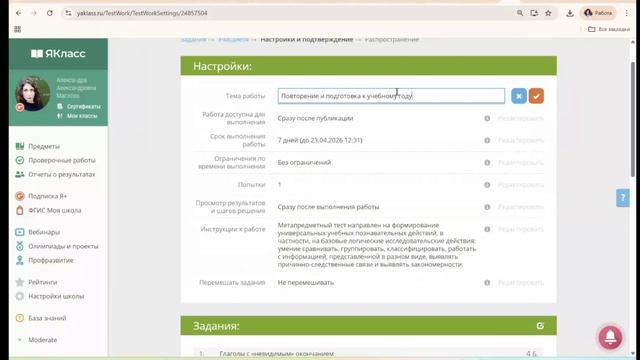Open the apps grid icon in bookmarks bar
Screen dimensions: 640x360
click(x=18, y=29)
